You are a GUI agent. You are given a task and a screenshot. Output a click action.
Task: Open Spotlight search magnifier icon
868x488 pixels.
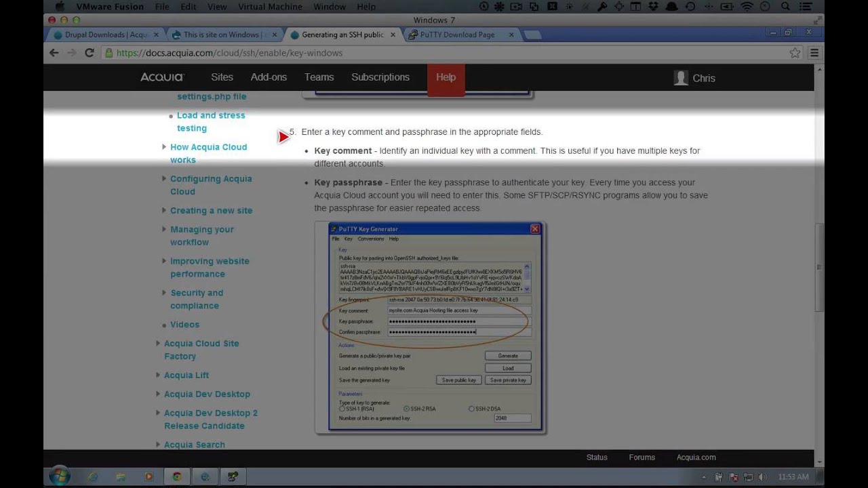point(785,6)
